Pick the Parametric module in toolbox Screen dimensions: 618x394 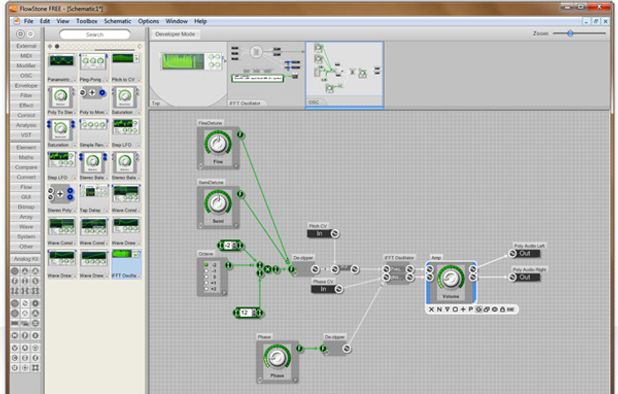pyautogui.click(x=61, y=67)
